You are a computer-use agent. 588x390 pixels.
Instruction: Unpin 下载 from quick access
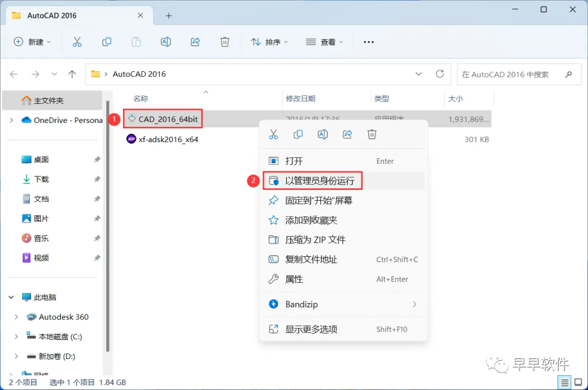(97, 179)
